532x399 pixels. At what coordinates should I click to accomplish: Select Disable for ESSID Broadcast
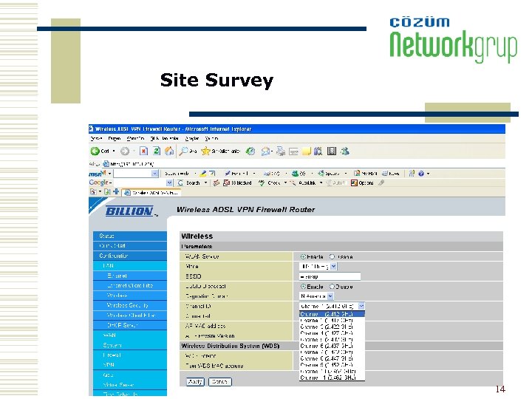tap(332, 287)
